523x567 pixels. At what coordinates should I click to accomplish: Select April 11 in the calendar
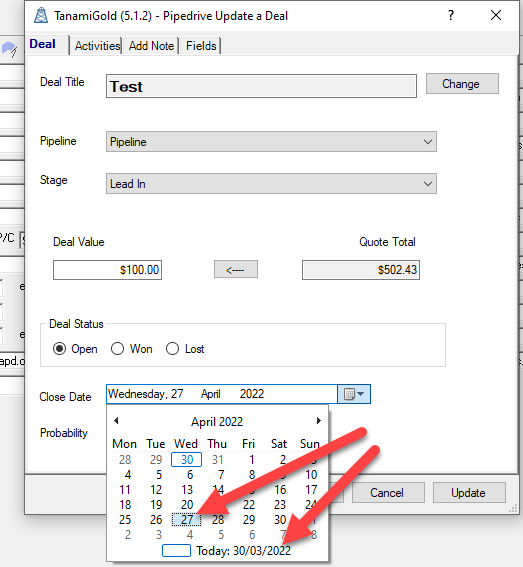pos(125,490)
